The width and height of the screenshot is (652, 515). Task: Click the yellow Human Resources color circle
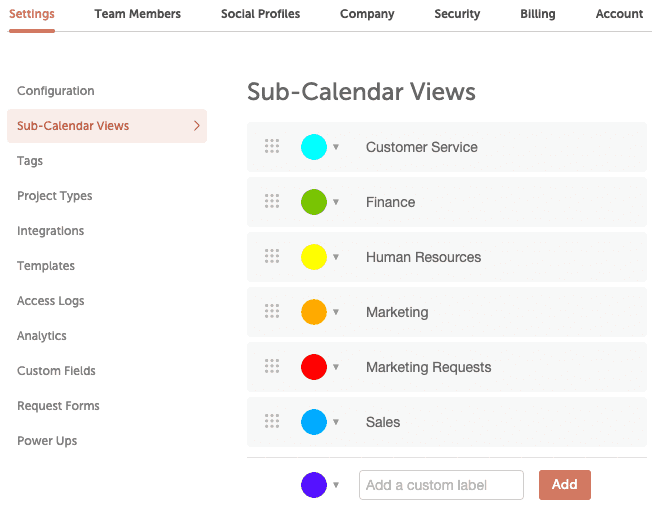click(x=314, y=257)
